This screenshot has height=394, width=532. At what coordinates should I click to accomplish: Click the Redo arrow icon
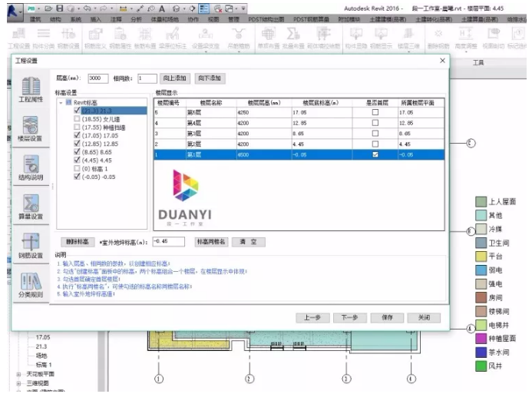(104, 8)
